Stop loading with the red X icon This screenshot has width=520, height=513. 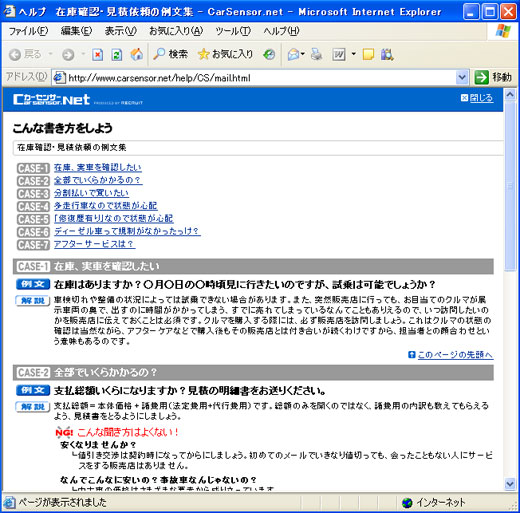tap(97, 54)
